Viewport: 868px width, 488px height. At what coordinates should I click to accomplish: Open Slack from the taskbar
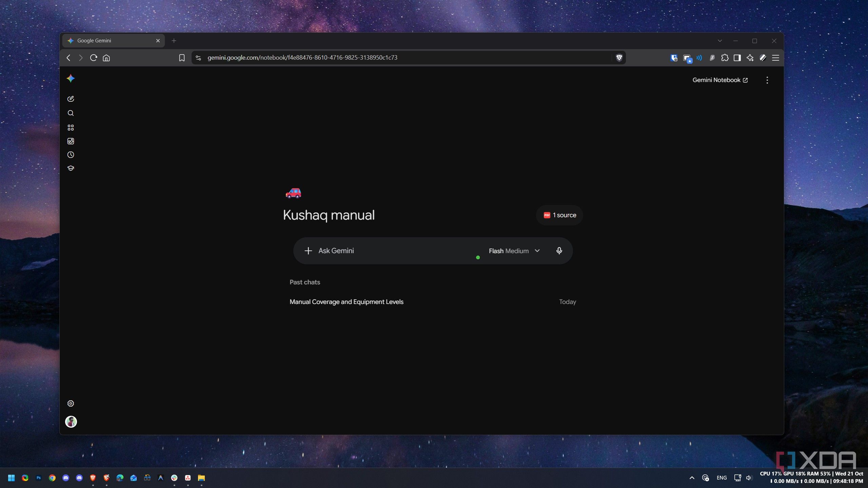pos(174,478)
